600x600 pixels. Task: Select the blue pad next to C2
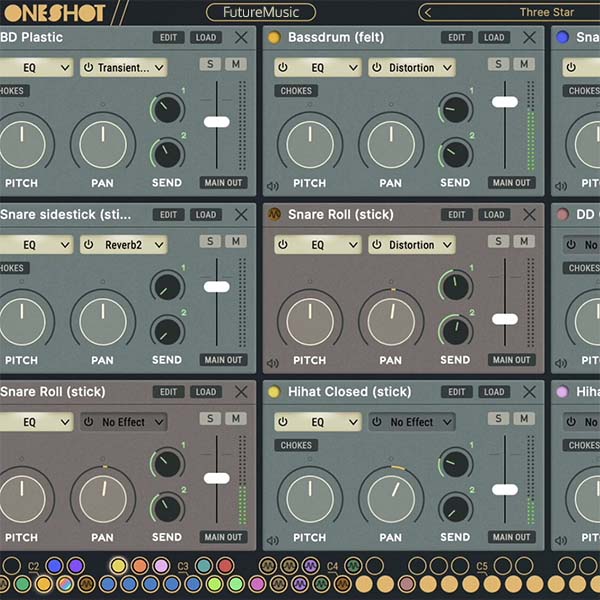point(55,566)
